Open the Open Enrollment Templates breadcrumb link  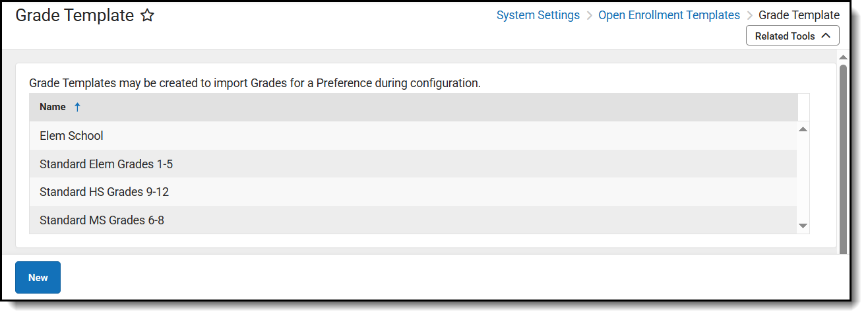(x=669, y=15)
